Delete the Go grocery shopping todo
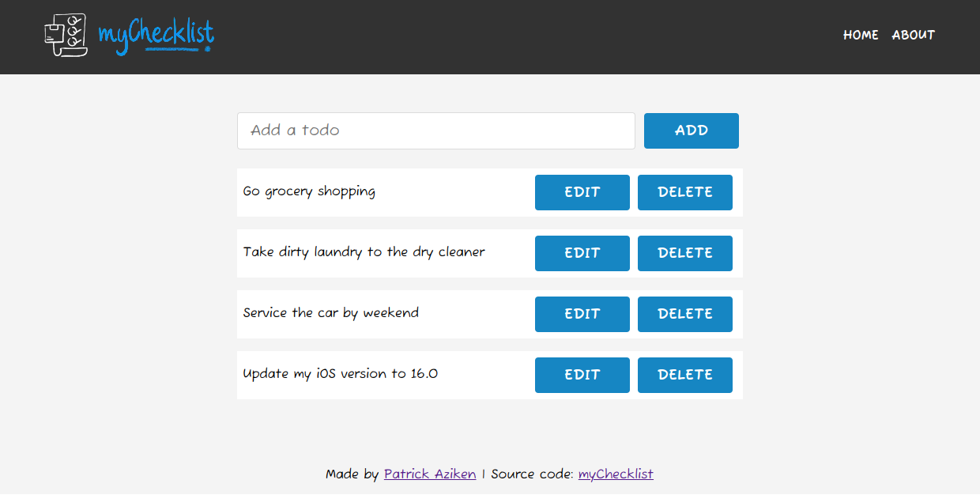Image resolution: width=980 pixels, height=495 pixels. point(684,192)
